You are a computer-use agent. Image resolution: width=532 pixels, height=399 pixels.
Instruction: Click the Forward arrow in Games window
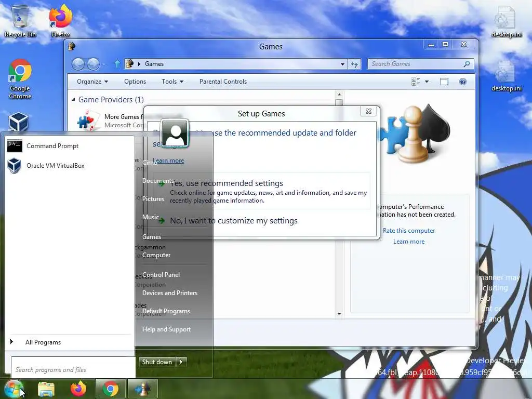pyautogui.click(x=94, y=64)
